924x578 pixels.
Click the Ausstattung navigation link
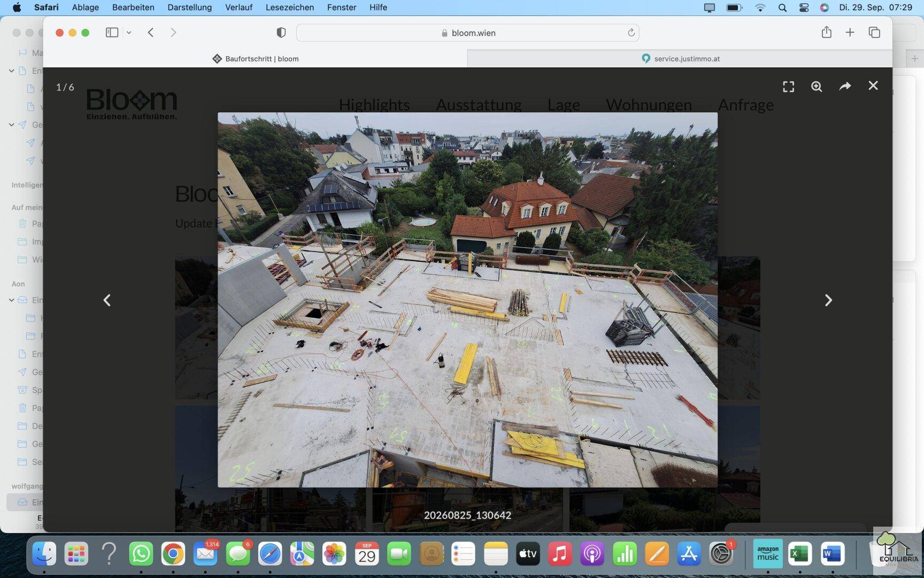(479, 105)
